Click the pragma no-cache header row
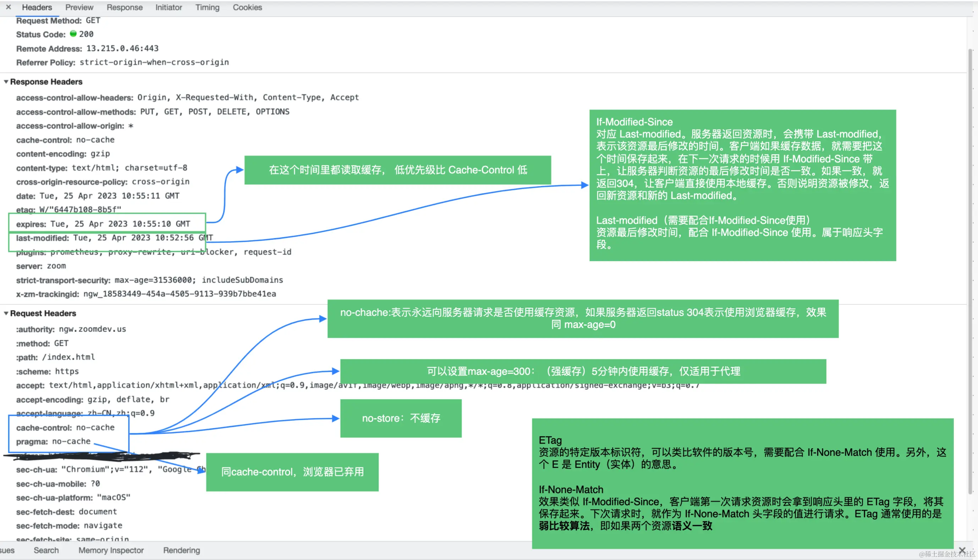 click(53, 441)
